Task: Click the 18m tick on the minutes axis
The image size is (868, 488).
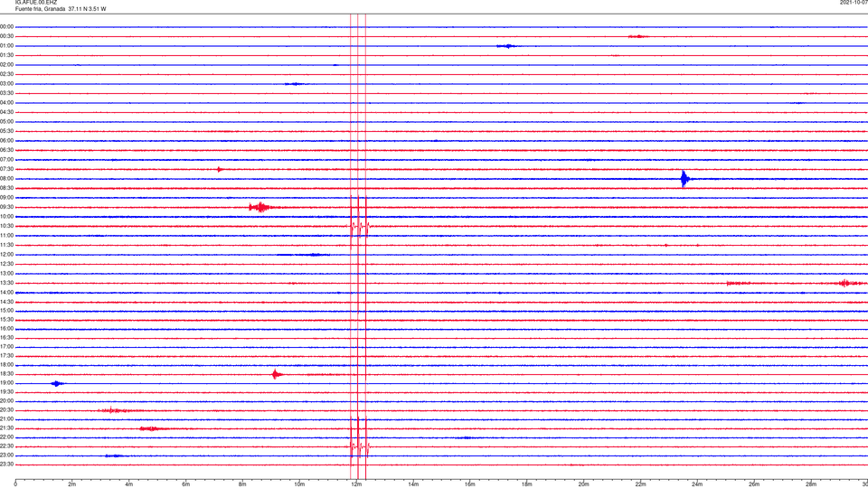Action: pos(527,484)
